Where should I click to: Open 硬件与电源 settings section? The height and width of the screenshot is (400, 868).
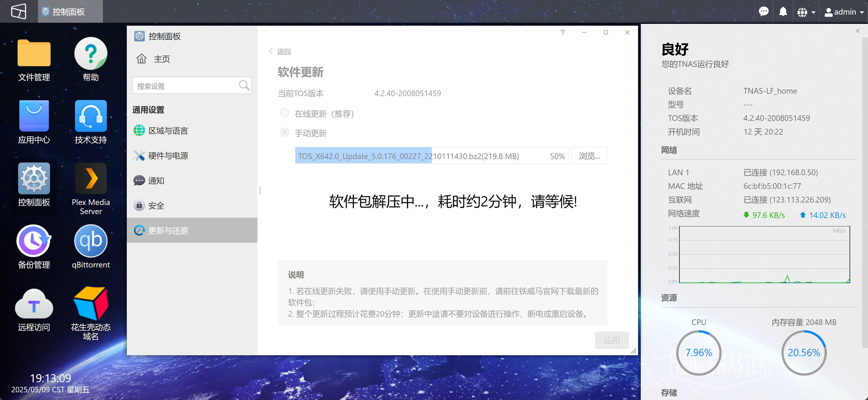(x=168, y=156)
